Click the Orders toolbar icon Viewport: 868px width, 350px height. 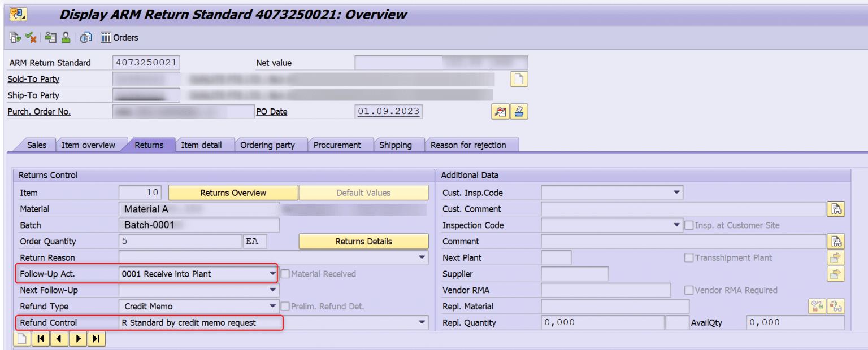(106, 37)
